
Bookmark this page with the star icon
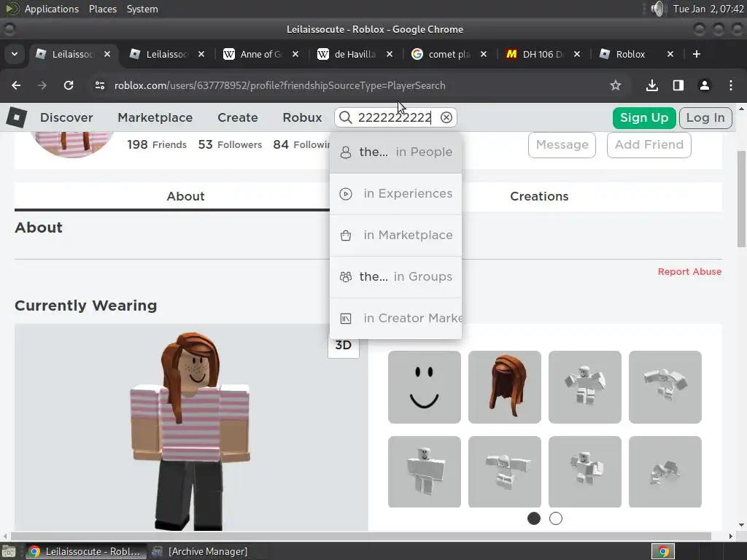coord(616,85)
